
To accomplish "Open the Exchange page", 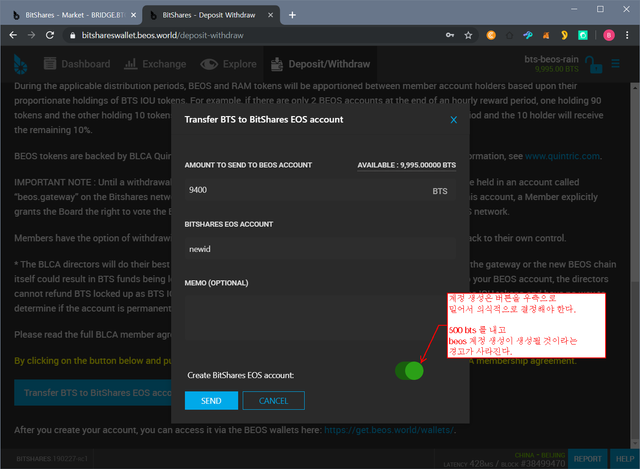I will pos(155,64).
